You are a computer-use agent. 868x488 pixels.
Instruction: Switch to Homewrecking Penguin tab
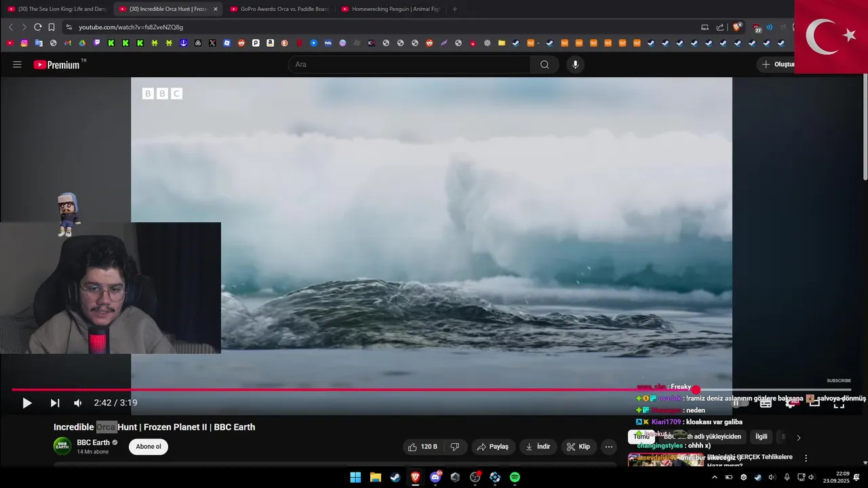pos(391,9)
